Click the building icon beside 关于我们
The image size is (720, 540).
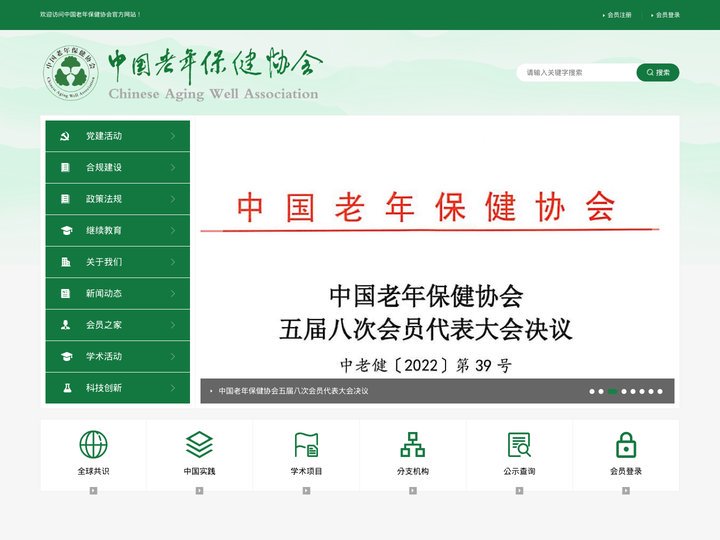tap(66, 262)
